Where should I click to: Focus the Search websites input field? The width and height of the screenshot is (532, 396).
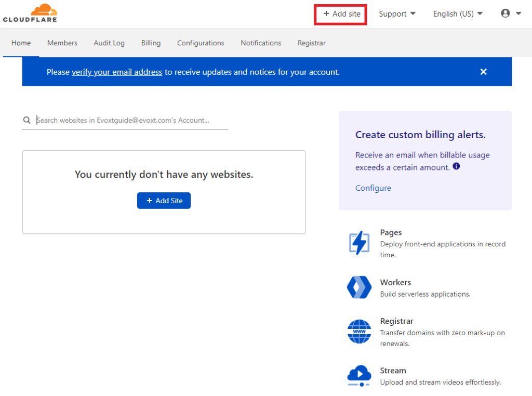pyautogui.click(x=130, y=120)
